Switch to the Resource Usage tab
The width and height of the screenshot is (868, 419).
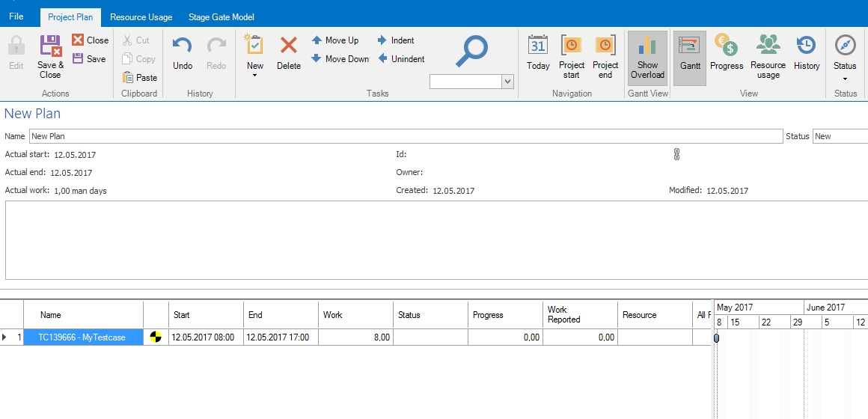tap(141, 17)
